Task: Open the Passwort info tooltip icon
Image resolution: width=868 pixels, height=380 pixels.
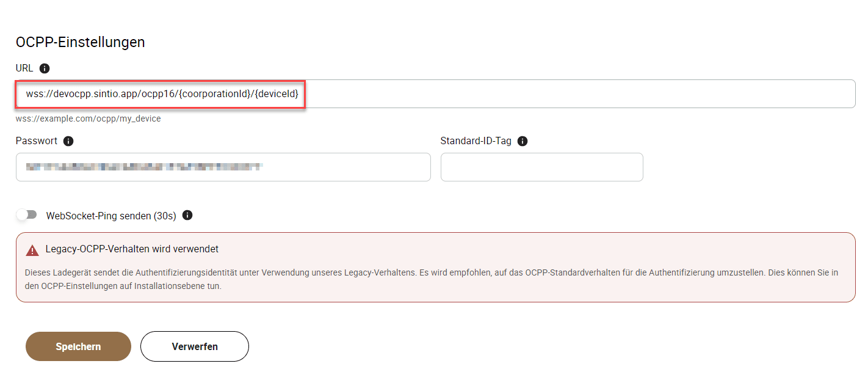Action: pyautogui.click(x=68, y=141)
